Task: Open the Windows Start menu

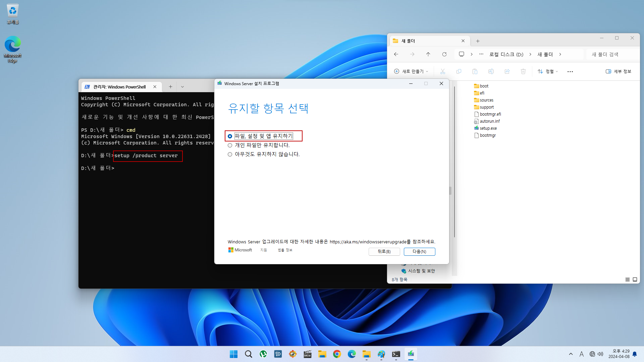Action: (x=233, y=354)
